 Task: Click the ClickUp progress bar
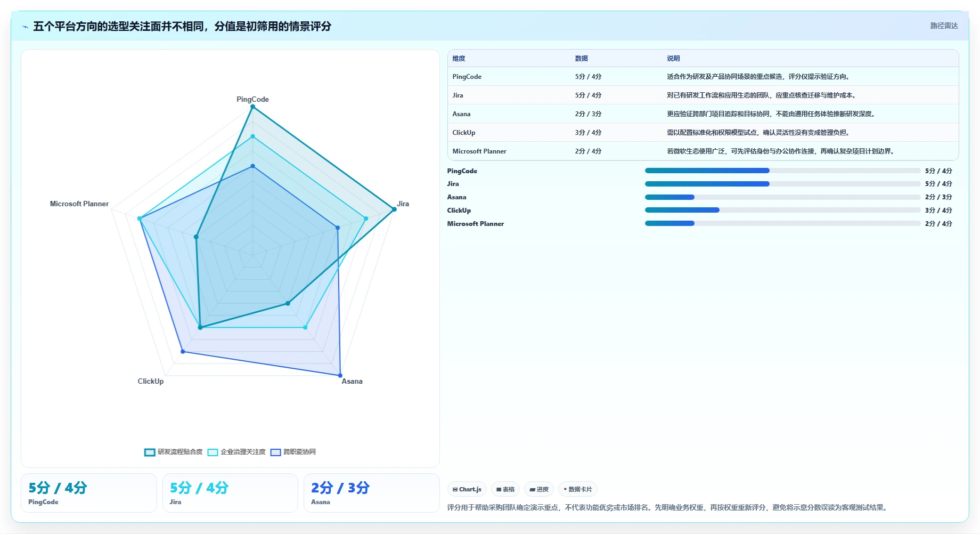(x=782, y=210)
